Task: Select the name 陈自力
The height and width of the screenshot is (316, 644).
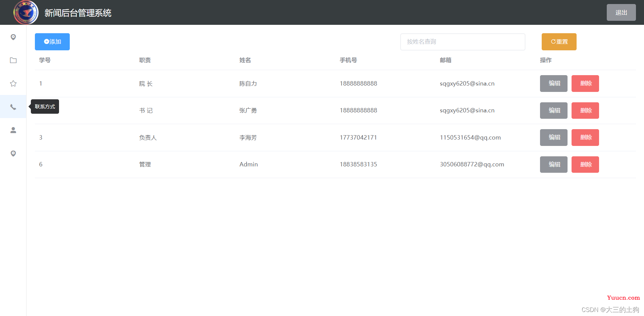Action: [x=248, y=84]
